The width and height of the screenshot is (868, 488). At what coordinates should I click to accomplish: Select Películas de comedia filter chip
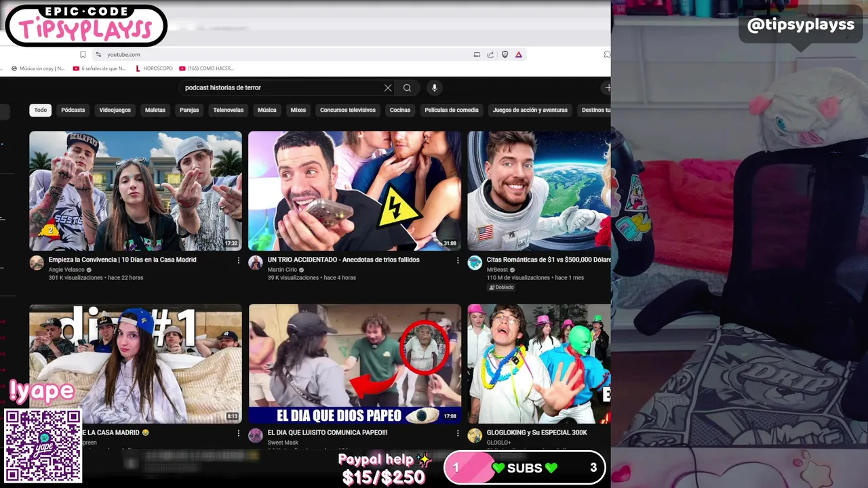(x=452, y=110)
